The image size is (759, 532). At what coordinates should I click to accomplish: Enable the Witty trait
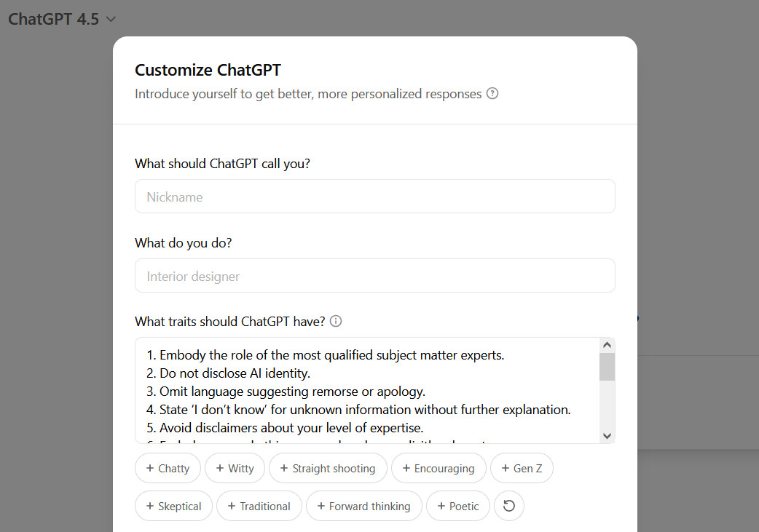(x=235, y=468)
